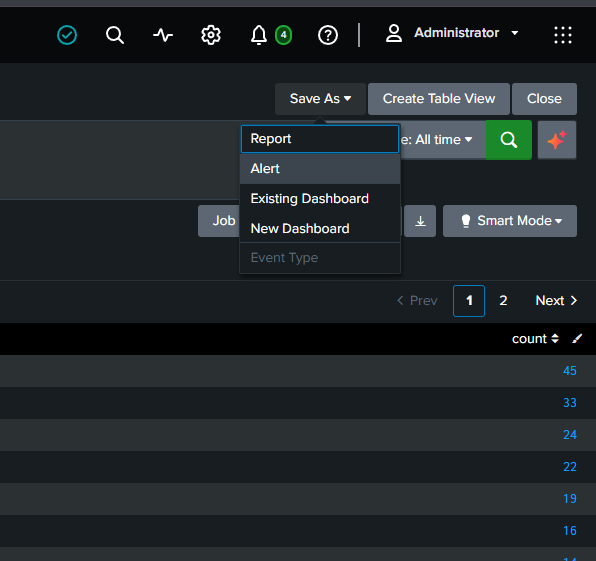Run search with green magnifier button
The image size is (596, 561).
tap(509, 140)
